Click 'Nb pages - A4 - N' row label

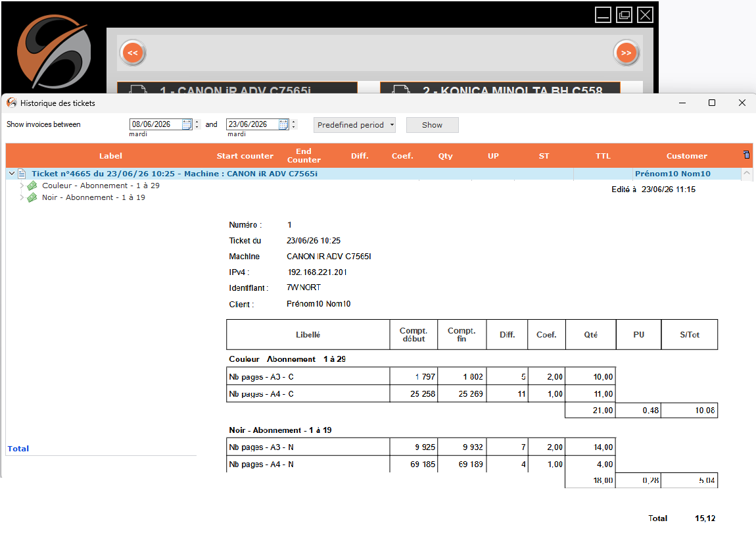(262, 464)
